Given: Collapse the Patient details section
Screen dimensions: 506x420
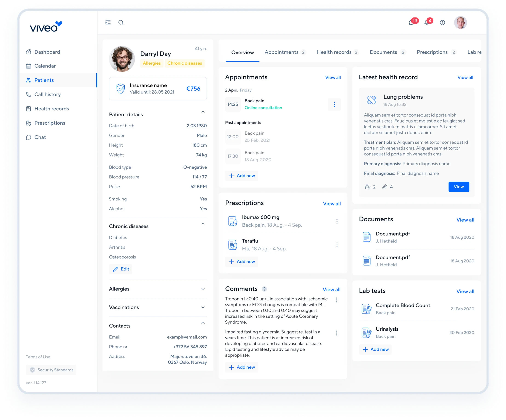Looking at the screenshot, I should pos(203,112).
